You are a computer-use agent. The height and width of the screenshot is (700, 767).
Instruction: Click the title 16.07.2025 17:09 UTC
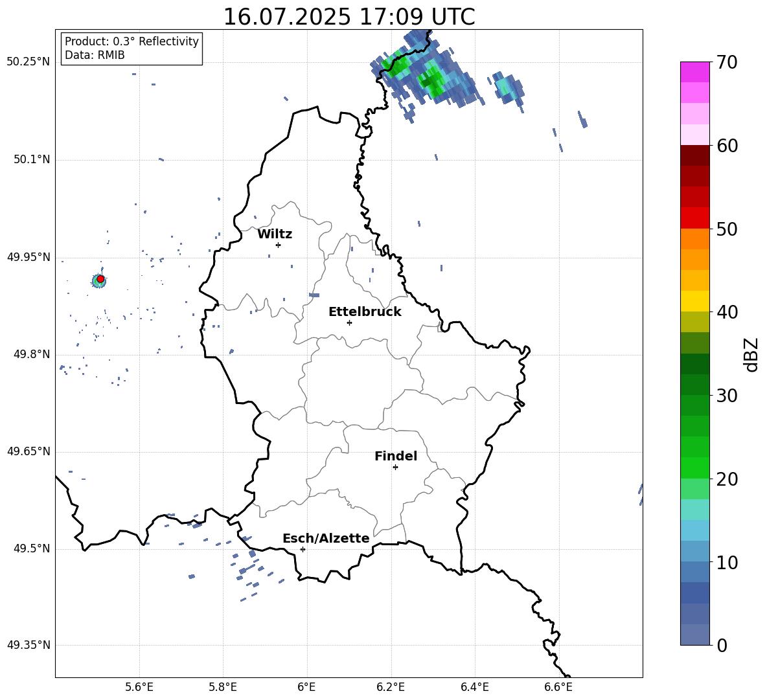[349, 17]
